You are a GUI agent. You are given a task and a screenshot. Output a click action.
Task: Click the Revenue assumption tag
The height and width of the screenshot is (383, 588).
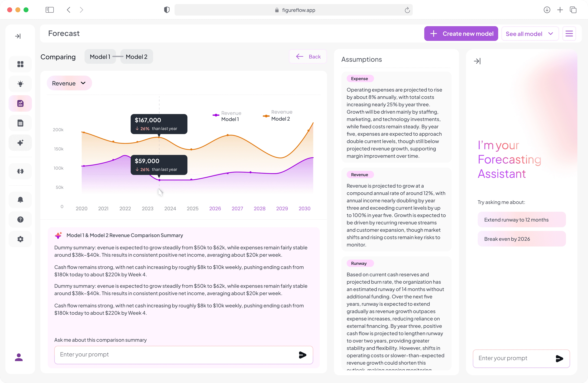coord(360,175)
